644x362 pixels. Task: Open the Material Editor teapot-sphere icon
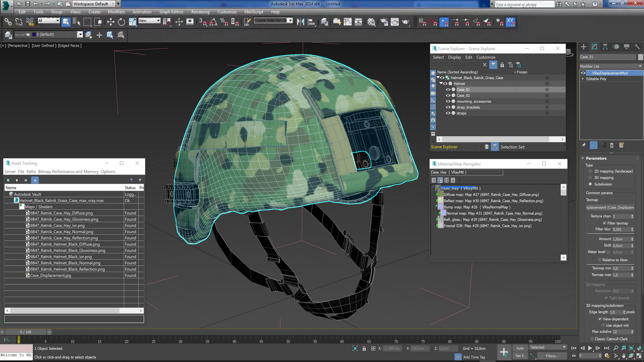point(371,22)
